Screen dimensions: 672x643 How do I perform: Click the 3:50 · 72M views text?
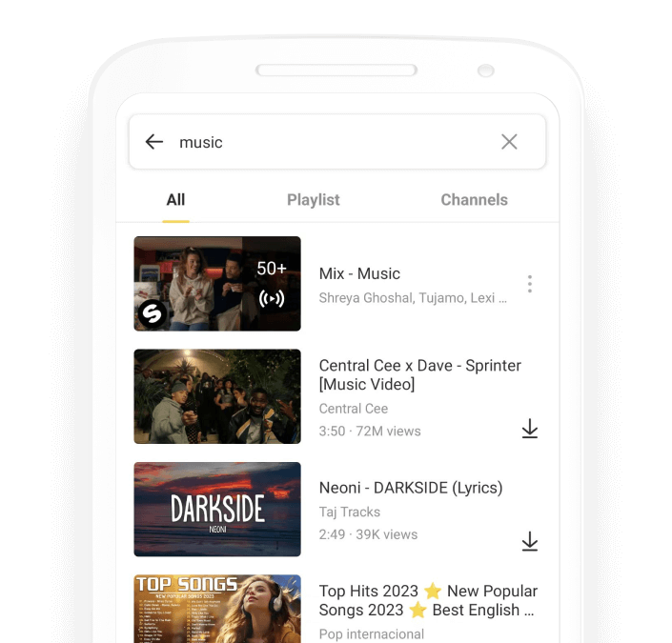(x=370, y=431)
